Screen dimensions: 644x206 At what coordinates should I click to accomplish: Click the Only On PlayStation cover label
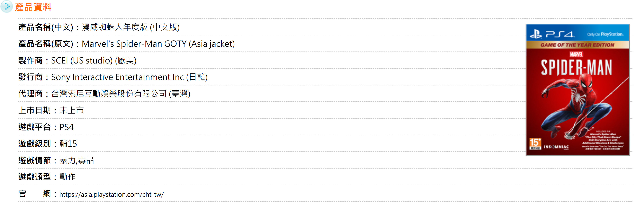605,34
